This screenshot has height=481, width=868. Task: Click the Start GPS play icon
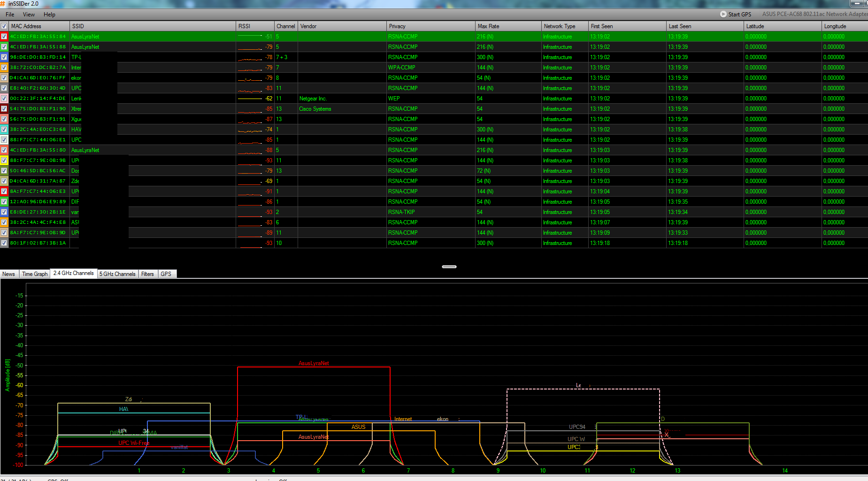click(723, 14)
